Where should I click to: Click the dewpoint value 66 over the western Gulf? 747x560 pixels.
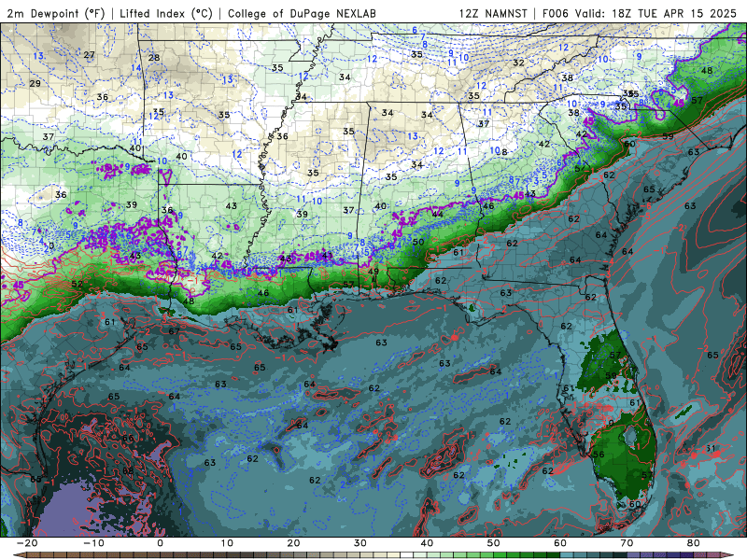pos(128,438)
